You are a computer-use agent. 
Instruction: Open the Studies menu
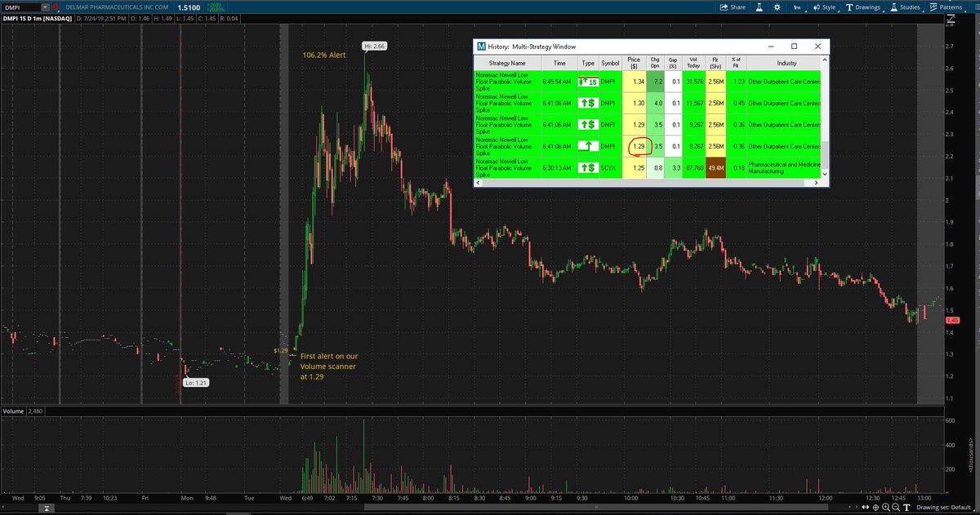click(906, 7)
